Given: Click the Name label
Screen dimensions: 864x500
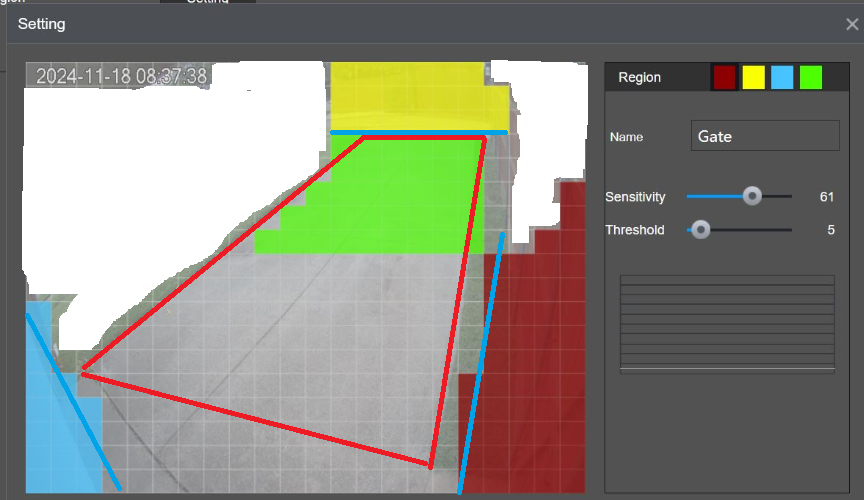Looking at the screenshot, I should [x=627, y=137].
